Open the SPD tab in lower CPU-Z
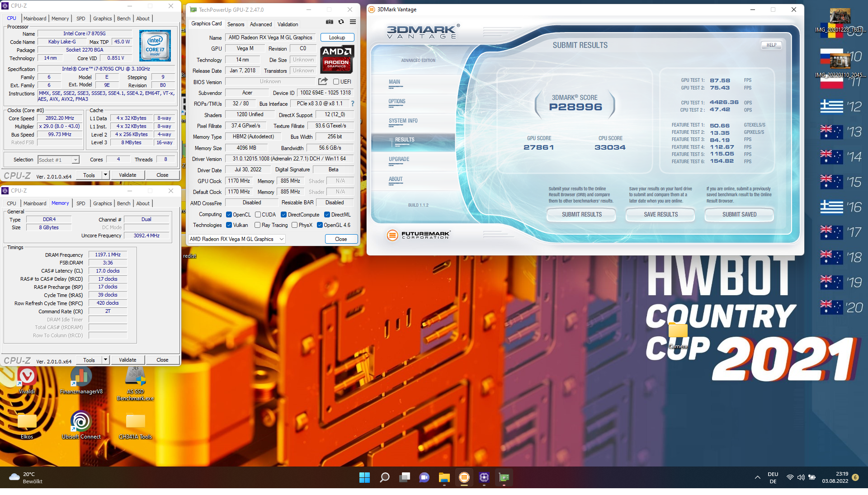This screenshot has width=868, height=495. click(80, 203)
